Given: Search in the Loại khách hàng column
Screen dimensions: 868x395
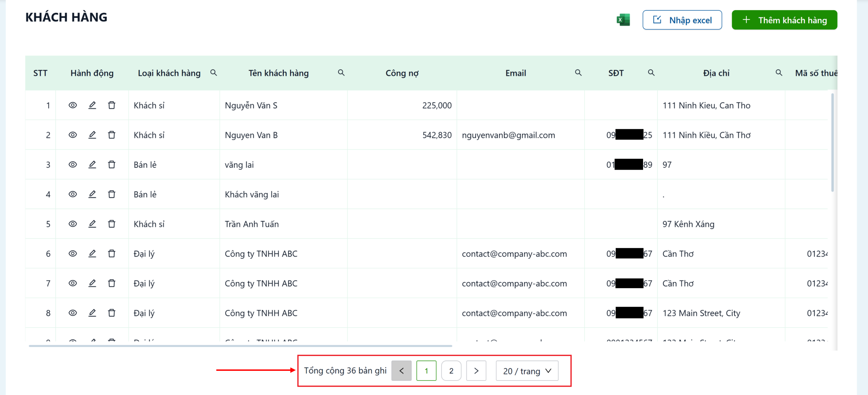Looking at the screenshot, I should [x=214, y=73].
